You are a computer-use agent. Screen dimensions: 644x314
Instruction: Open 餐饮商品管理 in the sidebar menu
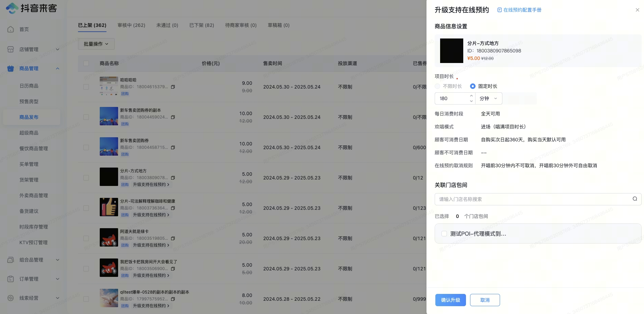34,148
